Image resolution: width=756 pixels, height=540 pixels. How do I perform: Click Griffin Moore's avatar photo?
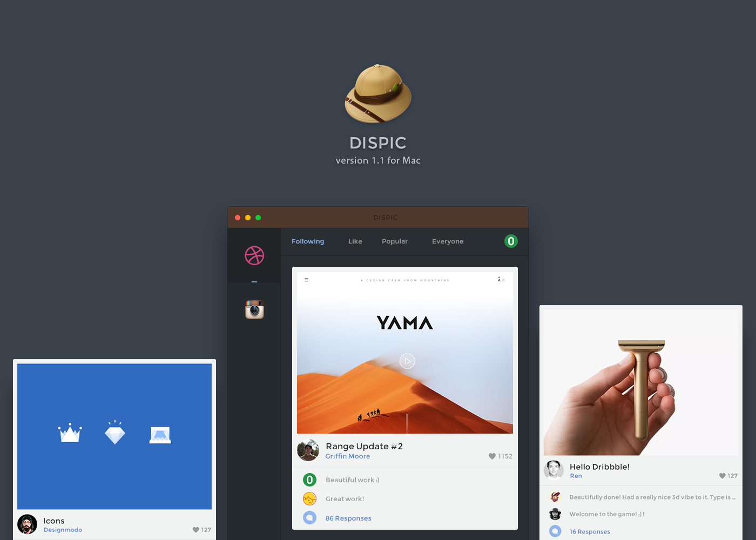(x=308, y=450)
